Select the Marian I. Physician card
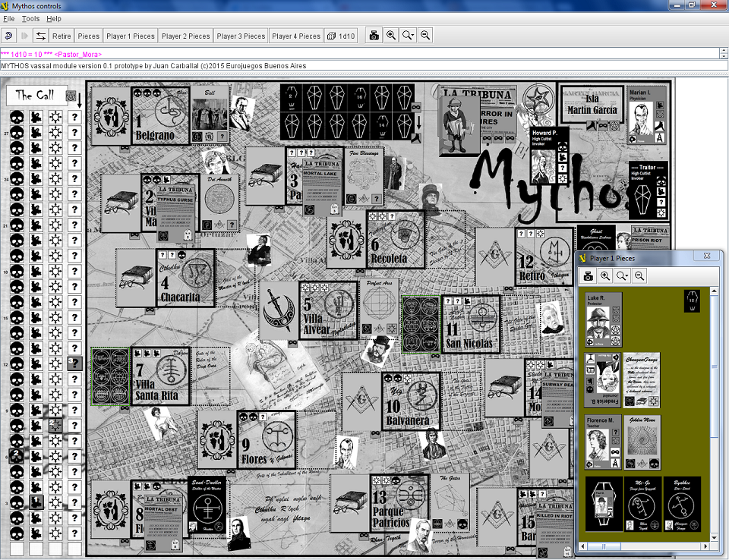729x560 pixels. tap(647, 115)
